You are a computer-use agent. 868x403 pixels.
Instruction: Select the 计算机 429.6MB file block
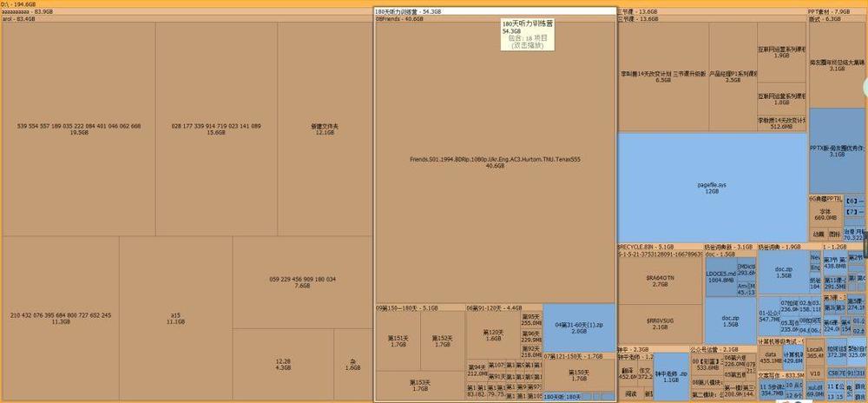pyautogui.click(x=793, y=357)
